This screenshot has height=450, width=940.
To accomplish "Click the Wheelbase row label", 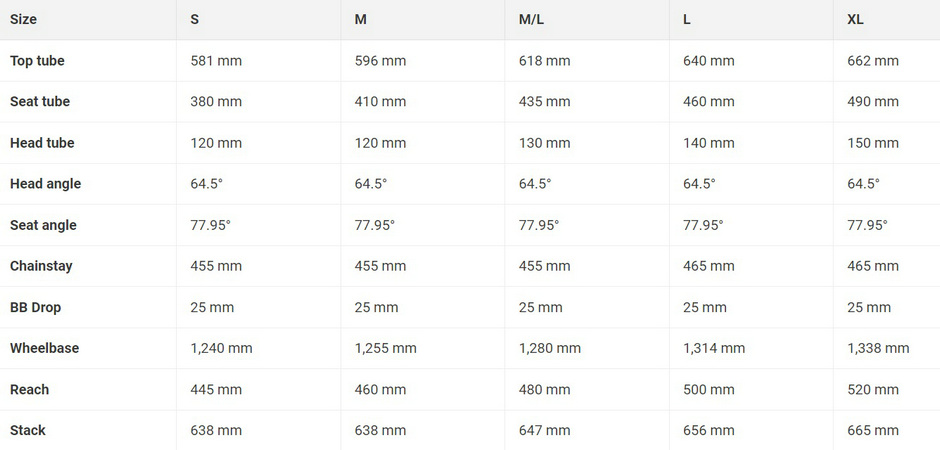I will 44,348.
